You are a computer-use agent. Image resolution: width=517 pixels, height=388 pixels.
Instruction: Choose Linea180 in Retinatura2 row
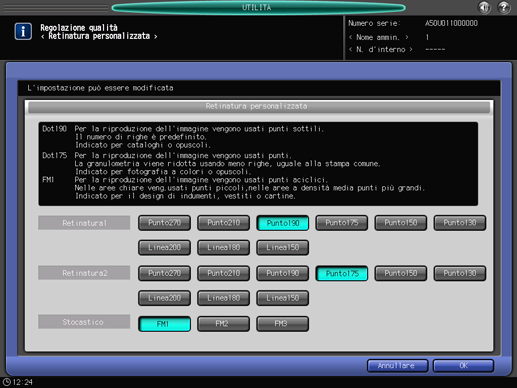tap(223, 298)
